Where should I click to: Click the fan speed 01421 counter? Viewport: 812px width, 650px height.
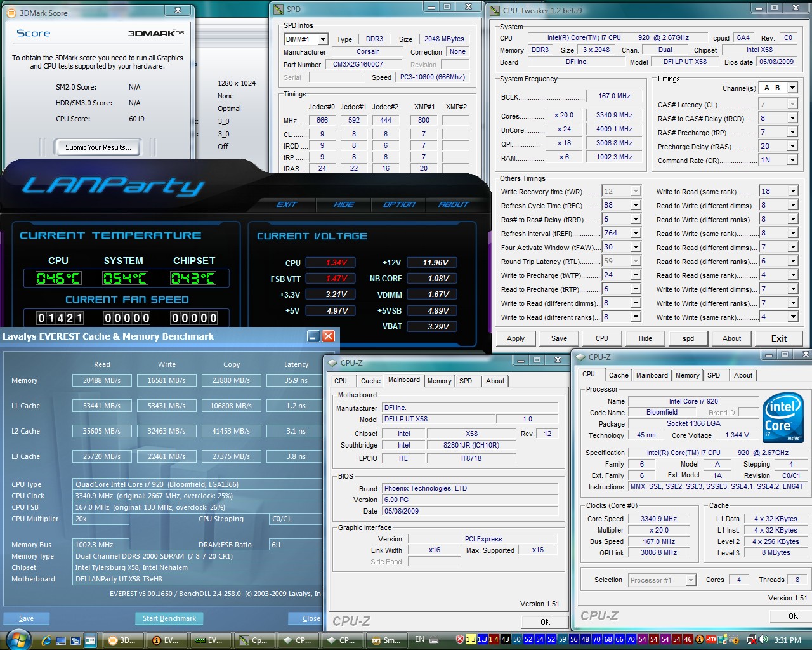point(60,318)
